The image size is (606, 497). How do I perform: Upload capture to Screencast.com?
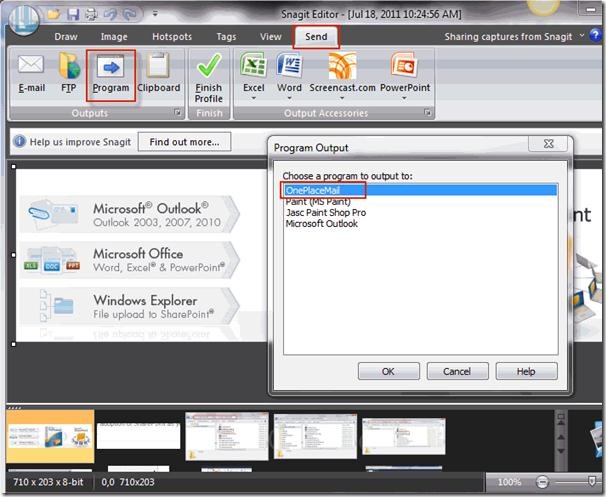pyautogui.click(x=341, y=74)
